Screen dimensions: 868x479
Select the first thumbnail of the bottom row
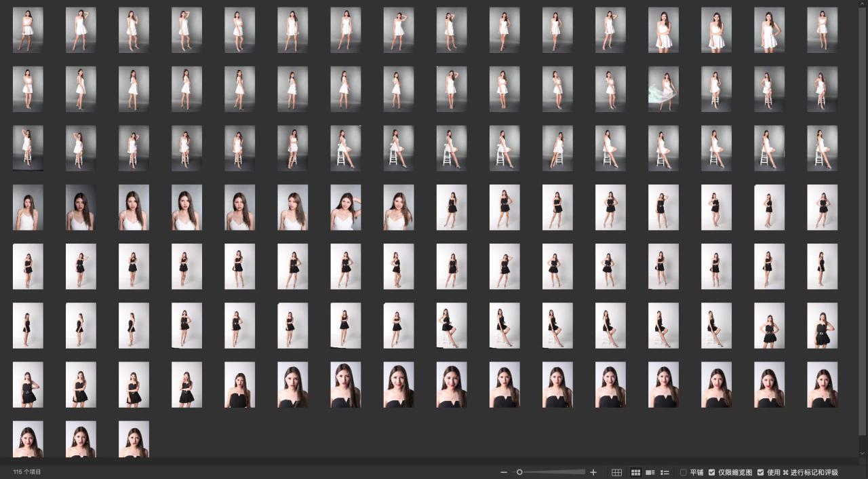[28, 439]
